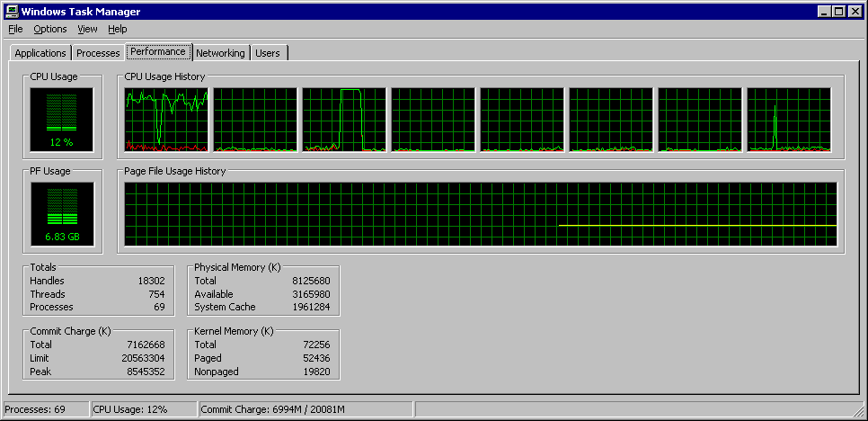Click the Commit Charge Peak value 8545352

[x=146, y=372]
